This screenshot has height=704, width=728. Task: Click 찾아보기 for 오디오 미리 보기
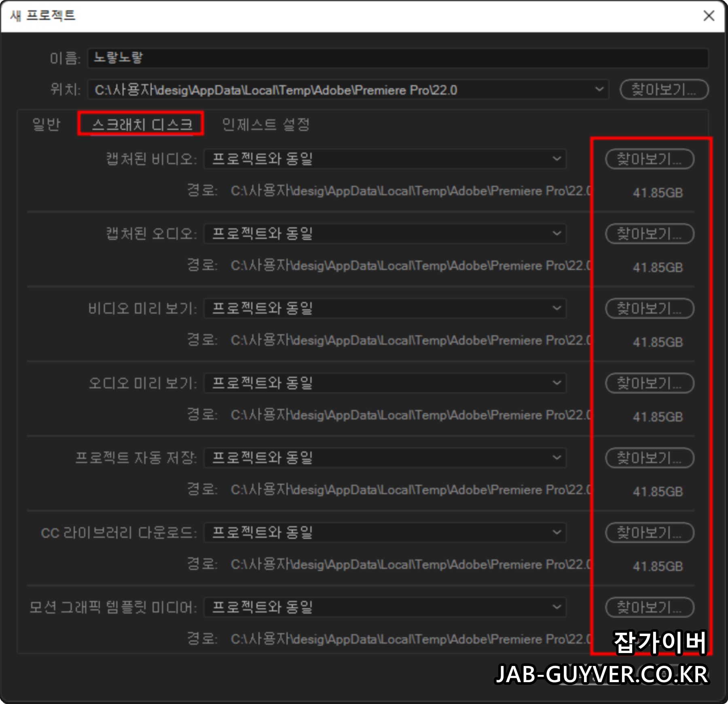(649, 383)
